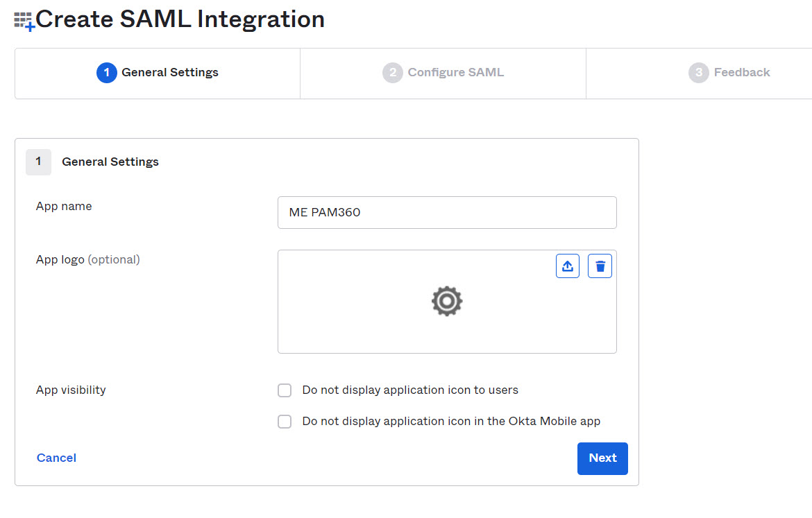Screen dimensions: 812x518
Task: Click the General Settings section number badge
Action: pos(38,162)
